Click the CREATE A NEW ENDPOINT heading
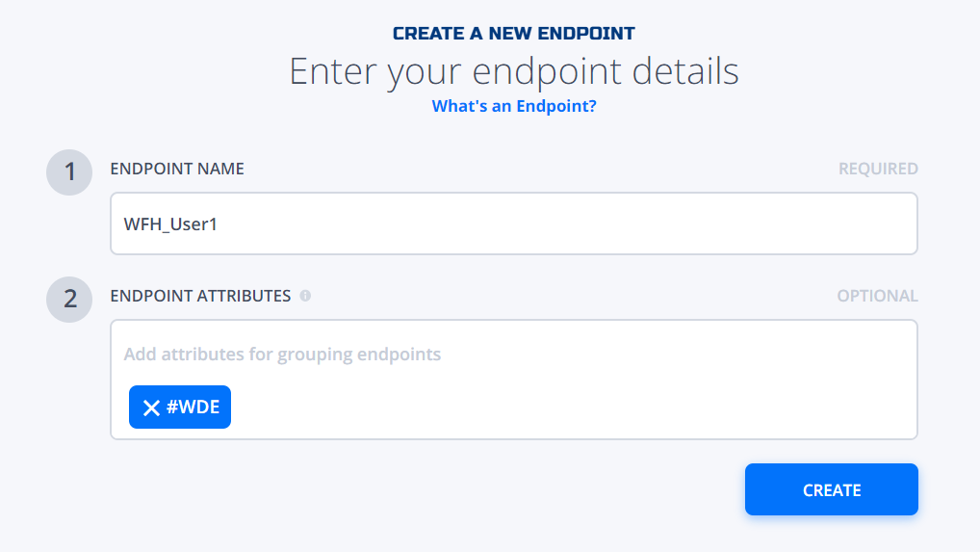Image resolution: width=980 pixels, height=552 pixels. coord(514,34)
